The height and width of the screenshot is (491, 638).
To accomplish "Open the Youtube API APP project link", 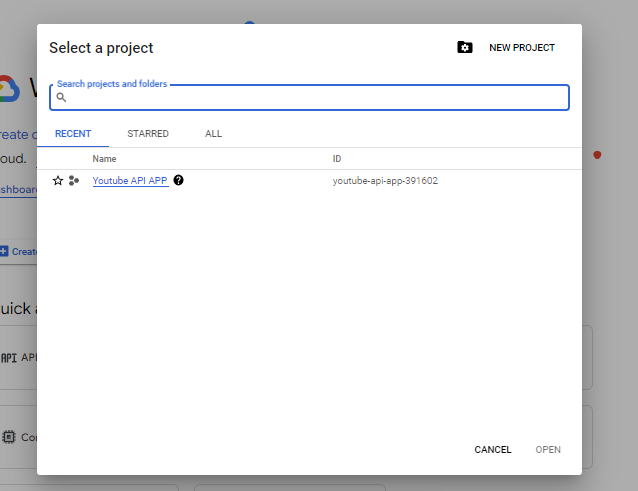I will click(x=130, y=181).
